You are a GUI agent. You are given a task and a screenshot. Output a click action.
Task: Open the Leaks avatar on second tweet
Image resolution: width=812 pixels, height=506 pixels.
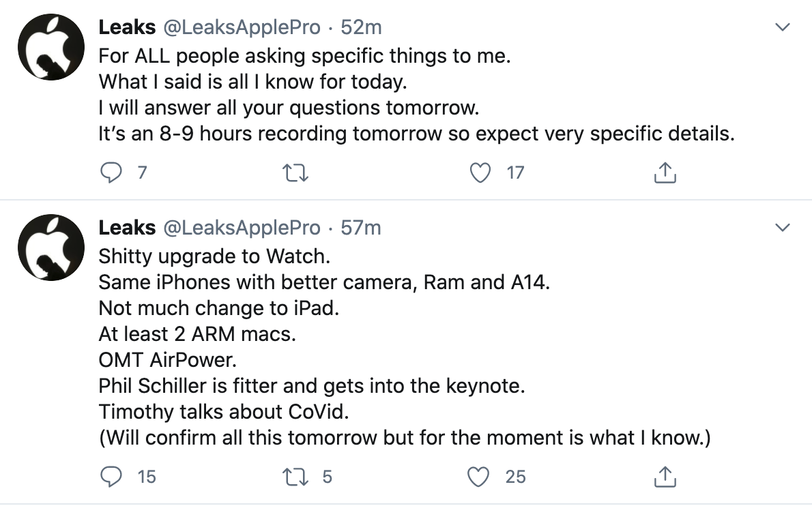pos(50,246)
